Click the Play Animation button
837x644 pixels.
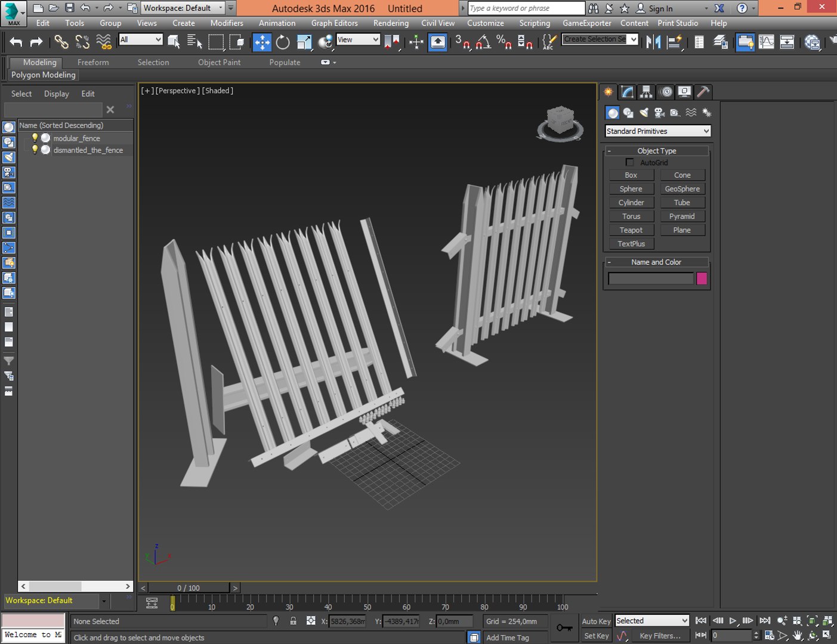pyautogui.click(x=733, y=621)
